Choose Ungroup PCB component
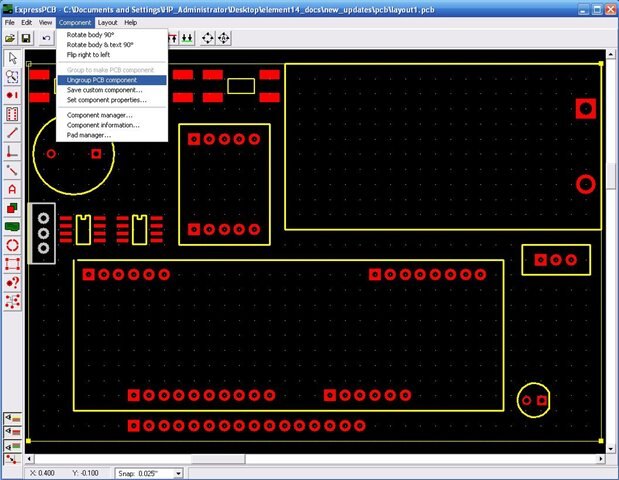The image size is (619, 480). pos(101,80)
